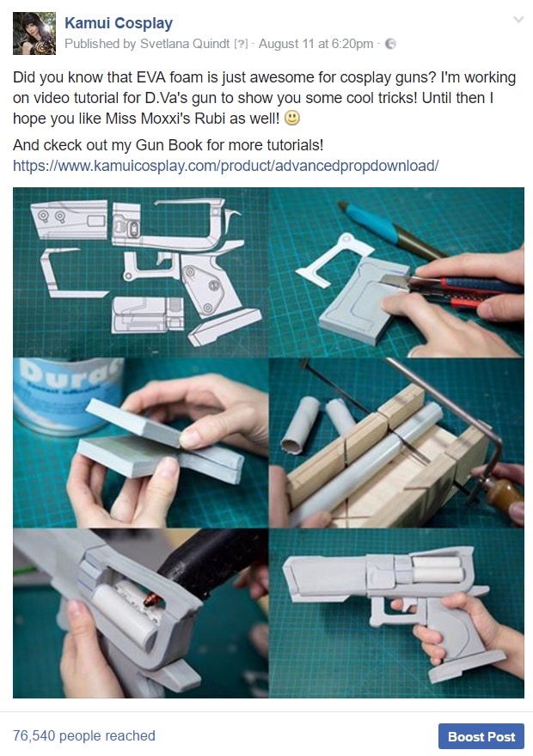Click the Boost Post button
Image resolution: width=533 pixels, height=756 pixels.
click(x=481, y=737)
